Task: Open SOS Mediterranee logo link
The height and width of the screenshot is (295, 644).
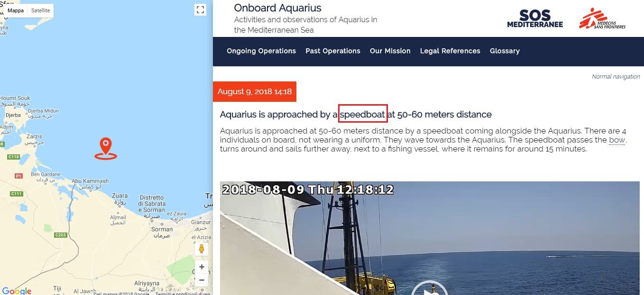Action: 535,18
